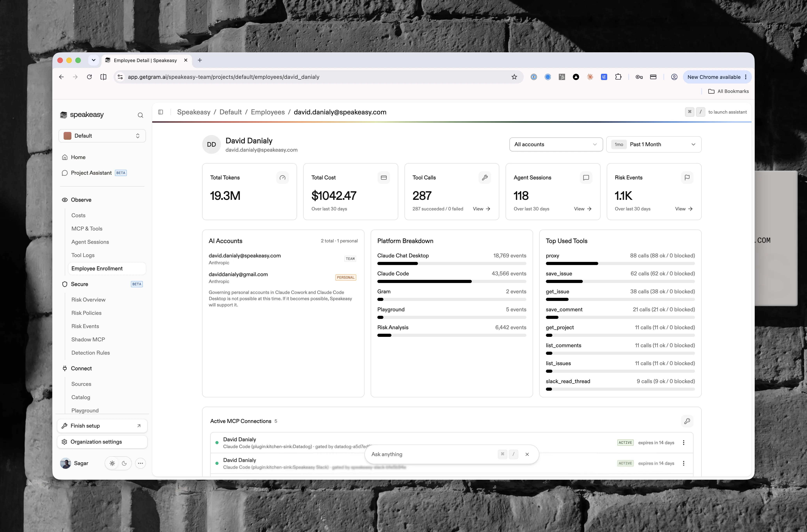
Task: Collapse the Secure sidebar section
Action: pyautogui.click(x=79, y=284)
